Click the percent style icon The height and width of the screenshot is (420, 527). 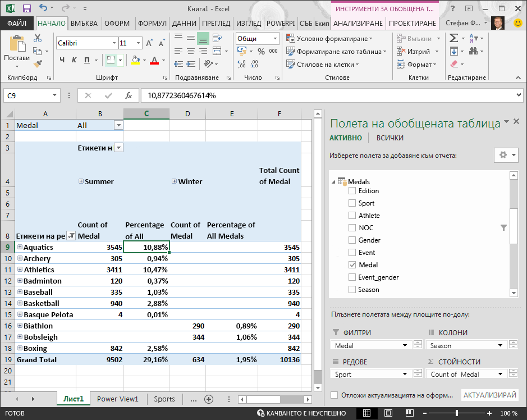261,51
